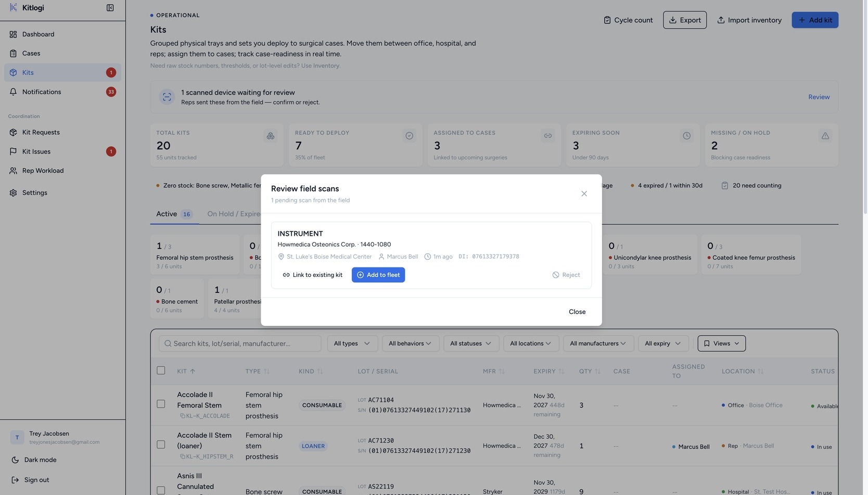Click the Add kit button
This screenshot has width=868, height=495.
(815, 20)
